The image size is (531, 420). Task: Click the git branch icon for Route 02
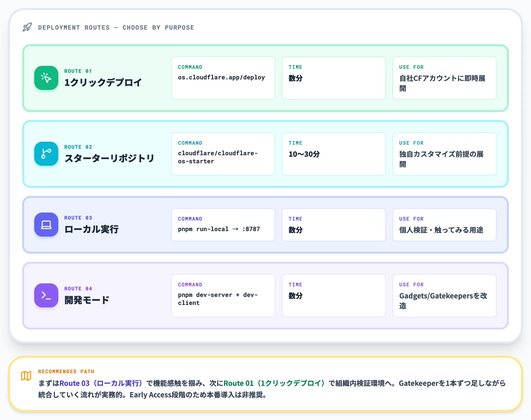(46, 154)
